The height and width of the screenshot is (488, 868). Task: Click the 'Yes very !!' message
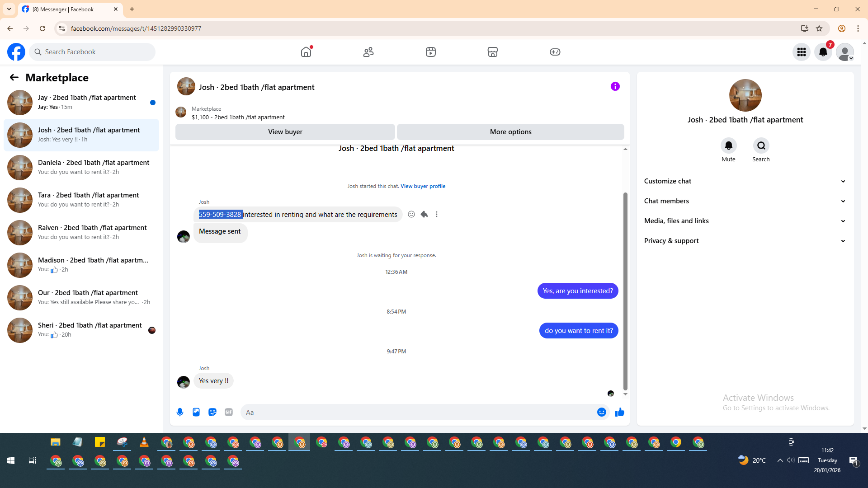[213, 381]
